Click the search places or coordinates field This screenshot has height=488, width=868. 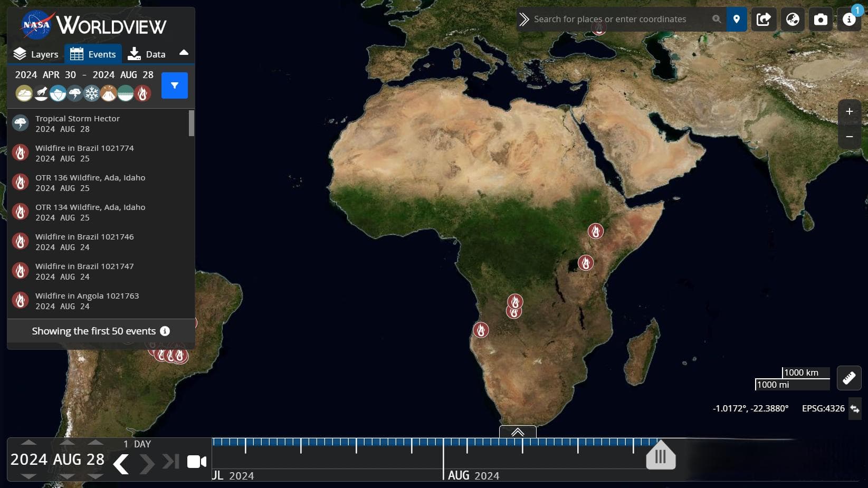coord(620,19)
